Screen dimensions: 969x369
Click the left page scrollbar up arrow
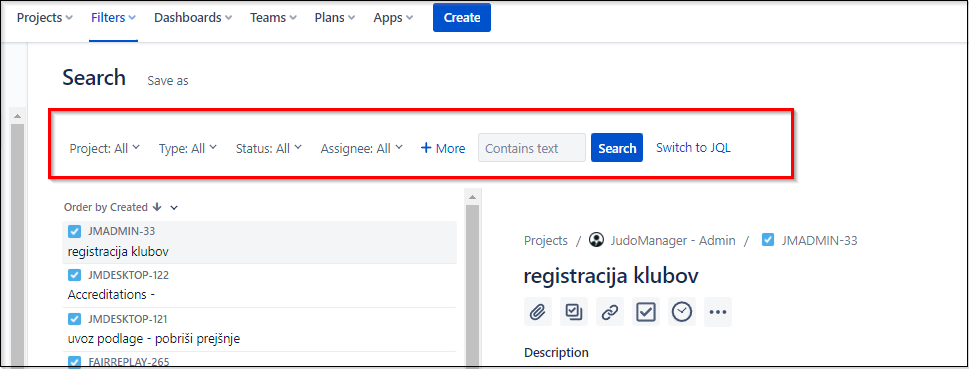[x=17, y=116]
